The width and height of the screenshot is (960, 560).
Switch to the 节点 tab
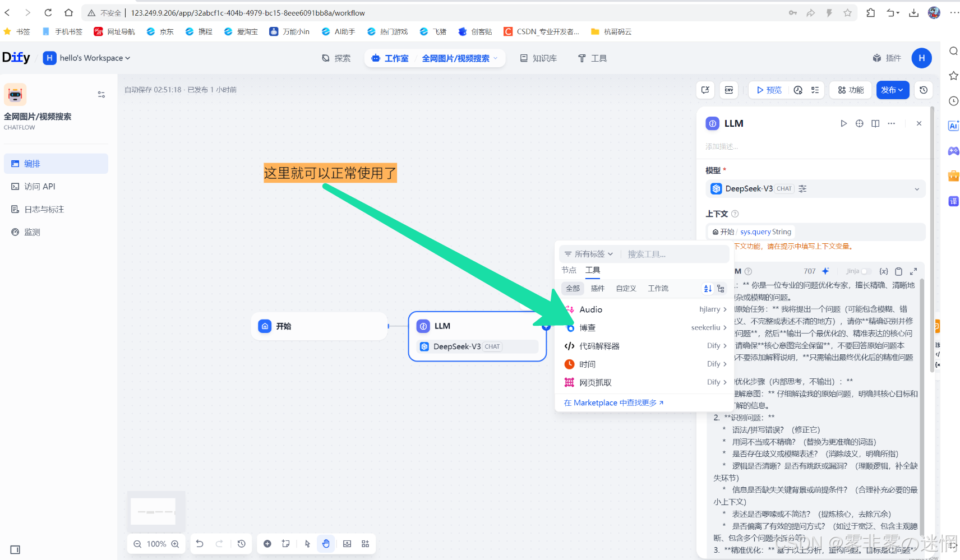pos(569,270)
